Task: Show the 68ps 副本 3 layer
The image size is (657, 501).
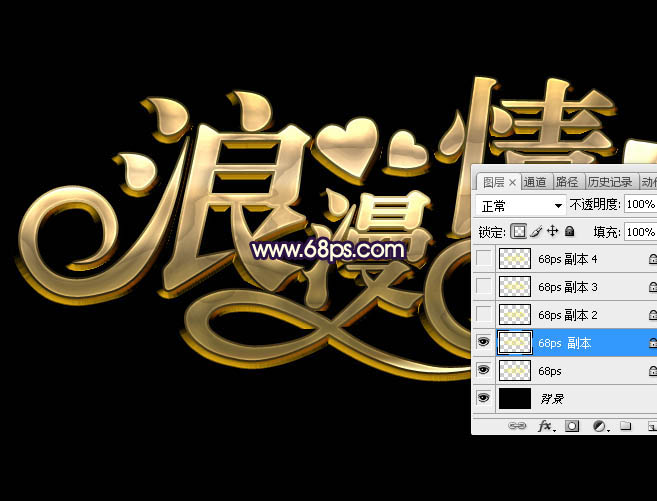Action: (x=484, y=286)
